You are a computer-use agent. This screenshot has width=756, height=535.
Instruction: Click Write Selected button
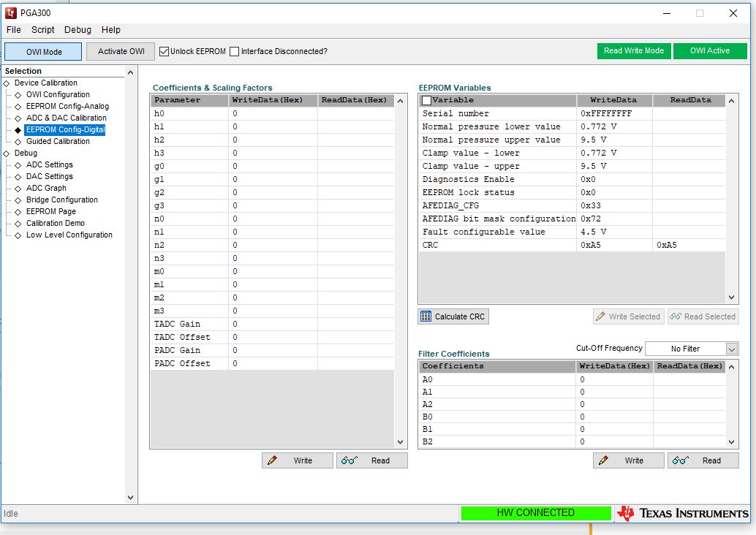629,316
